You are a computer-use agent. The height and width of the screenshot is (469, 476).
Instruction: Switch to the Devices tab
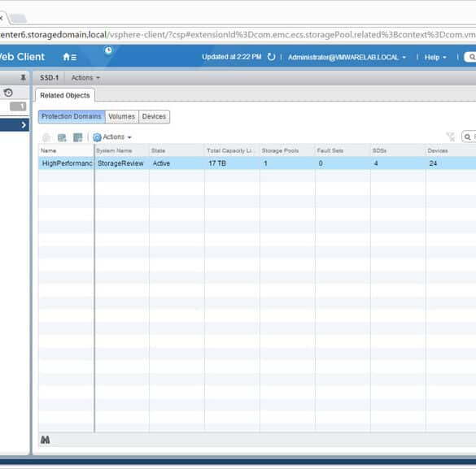point(155,116)
